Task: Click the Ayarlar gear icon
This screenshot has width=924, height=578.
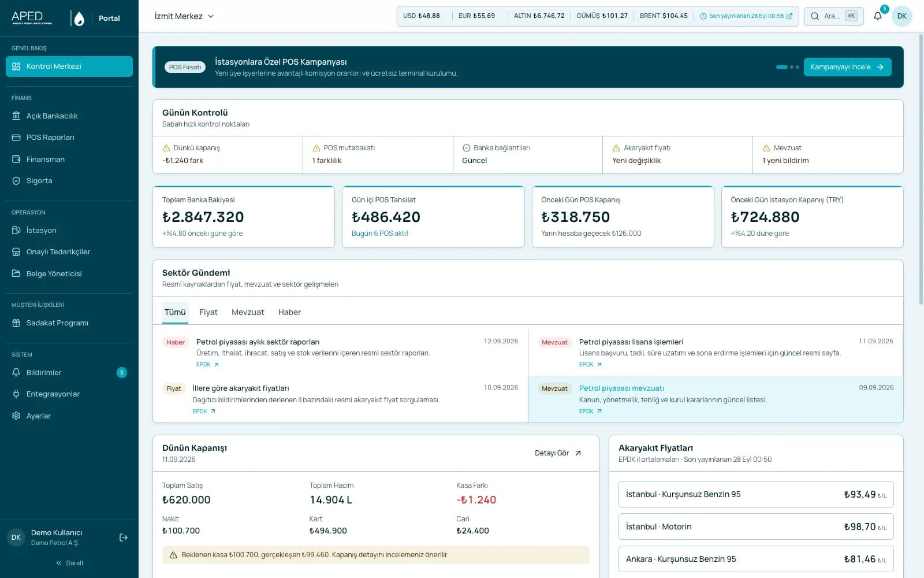Action: (x=16, y=416)
